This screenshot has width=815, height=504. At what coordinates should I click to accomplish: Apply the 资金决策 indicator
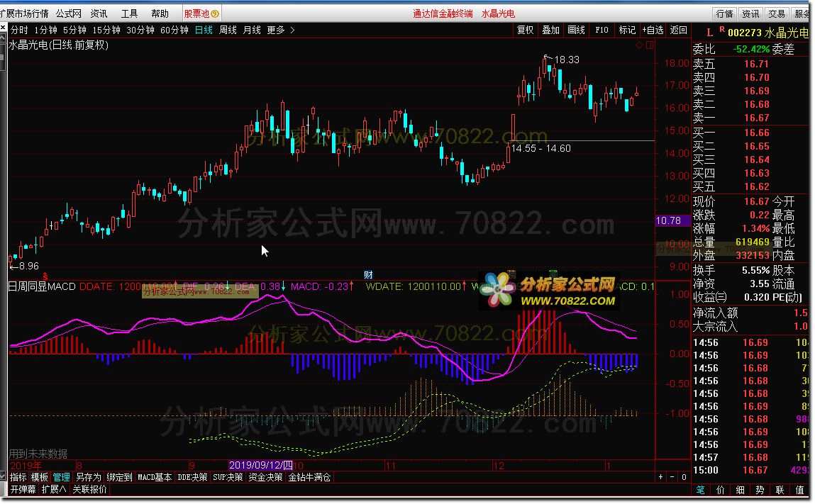pos(265,477)
